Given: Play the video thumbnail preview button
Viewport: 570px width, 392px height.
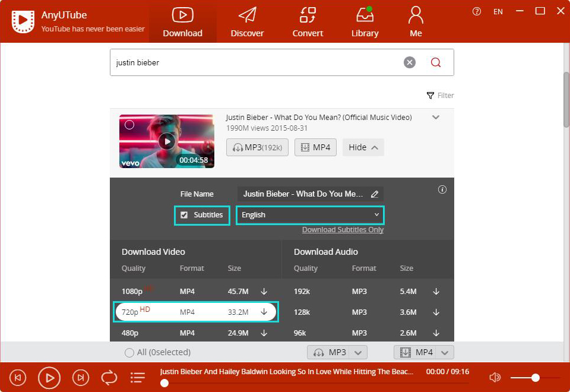Looking at the screenshot, I should [167, 141].
